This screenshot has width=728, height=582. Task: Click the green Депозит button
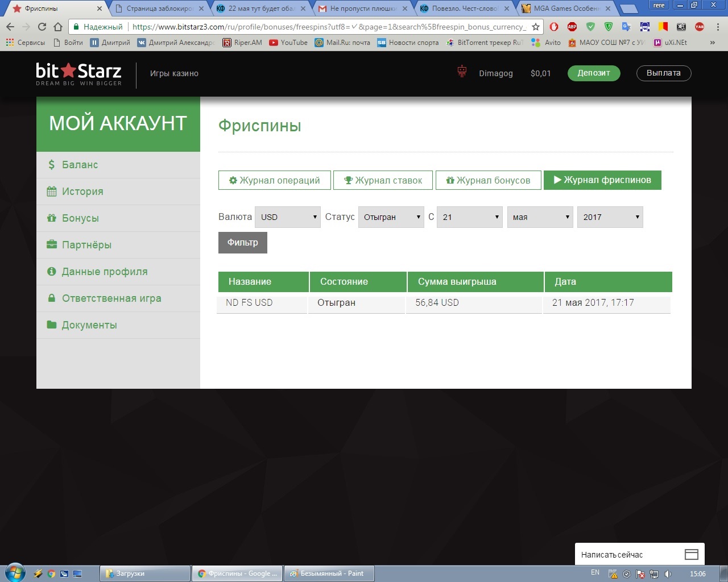[594, 73]
